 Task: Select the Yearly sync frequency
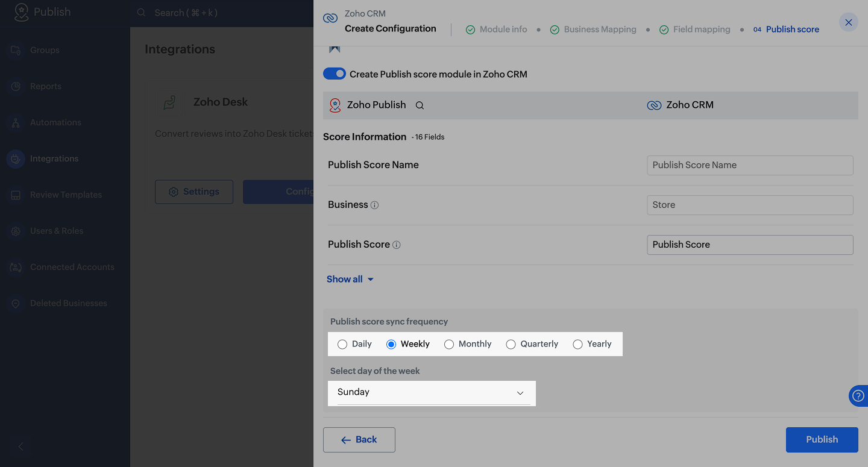click(x=577, y=344)
